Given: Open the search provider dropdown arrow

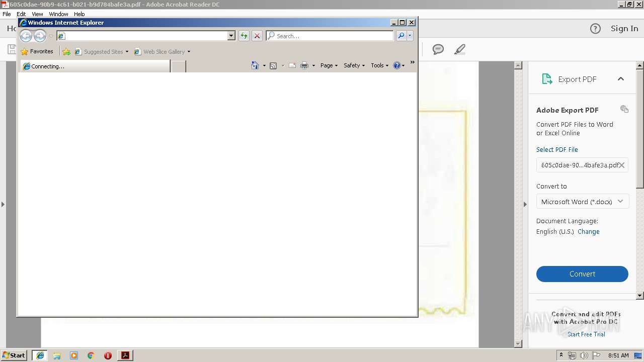Looking at the screenshot, I should click(410, 36).
